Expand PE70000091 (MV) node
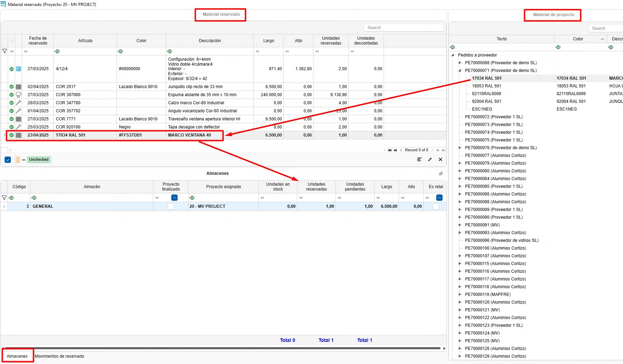Viewport: 623px width, 364px height. point(460,225)
